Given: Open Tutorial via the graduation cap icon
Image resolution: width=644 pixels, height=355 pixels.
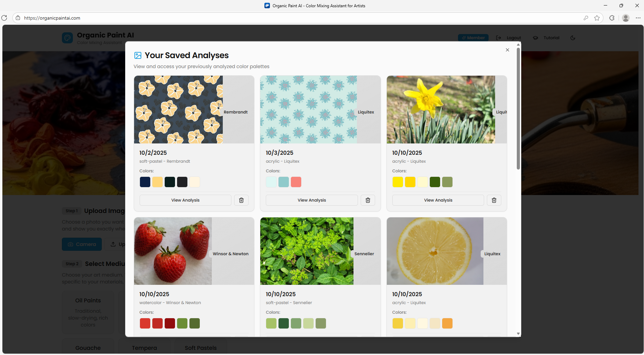Looking at the screenshot, I should pyautogui.click(x=535, y=38).
